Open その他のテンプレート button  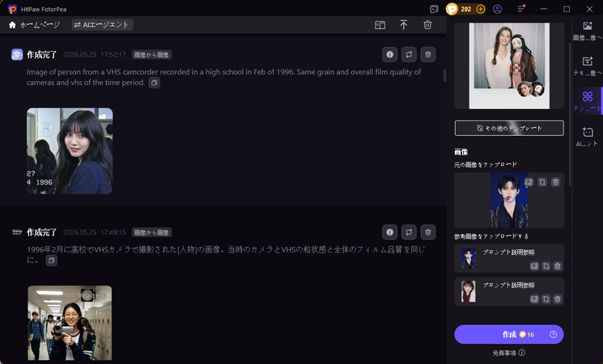[x=509, y=128]
